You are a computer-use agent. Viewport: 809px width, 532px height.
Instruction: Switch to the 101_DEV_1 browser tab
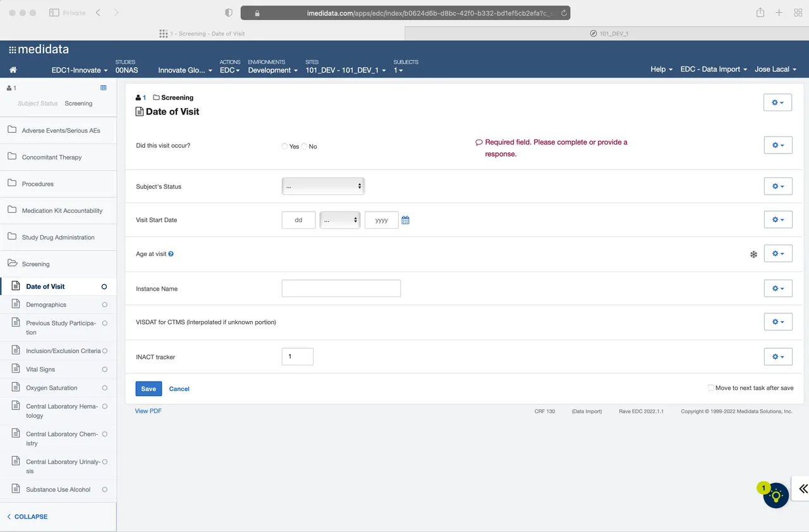tap(609, 33)
